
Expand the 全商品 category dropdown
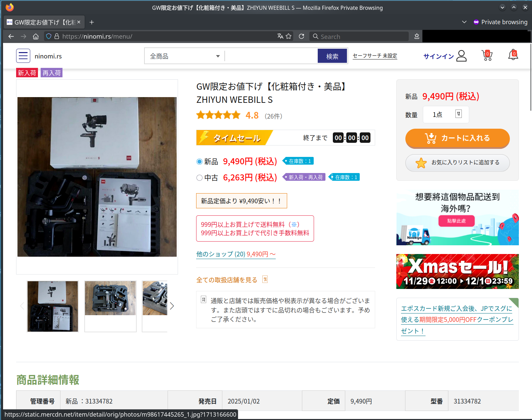184,56
